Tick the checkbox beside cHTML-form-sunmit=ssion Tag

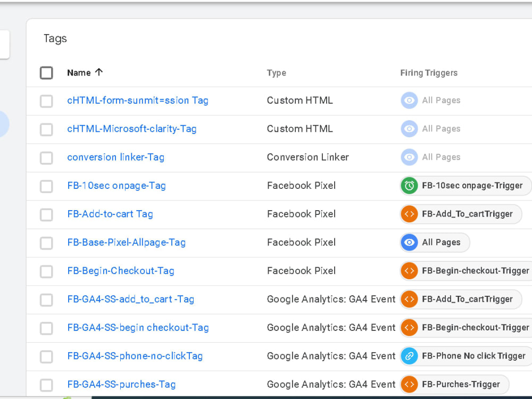click(46, 100)
